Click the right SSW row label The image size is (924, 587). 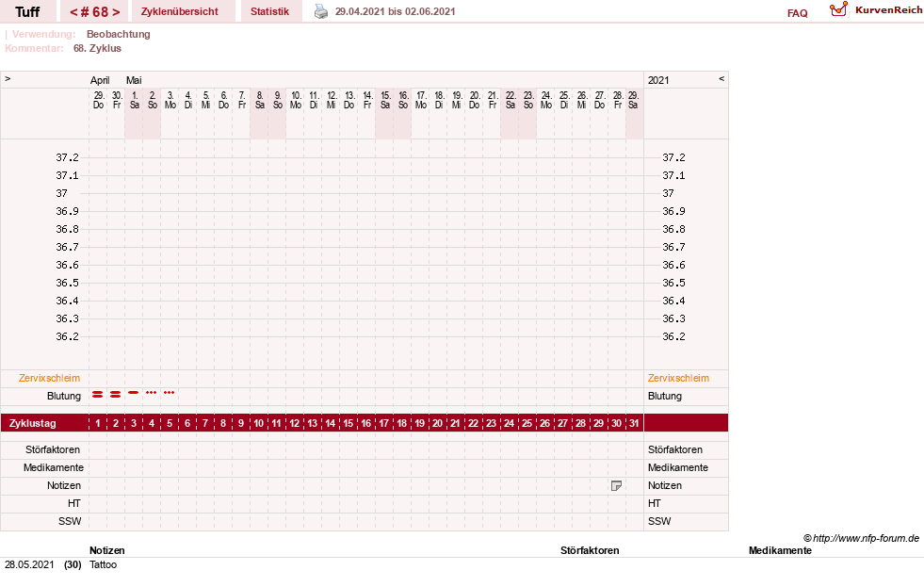[659, 522]
